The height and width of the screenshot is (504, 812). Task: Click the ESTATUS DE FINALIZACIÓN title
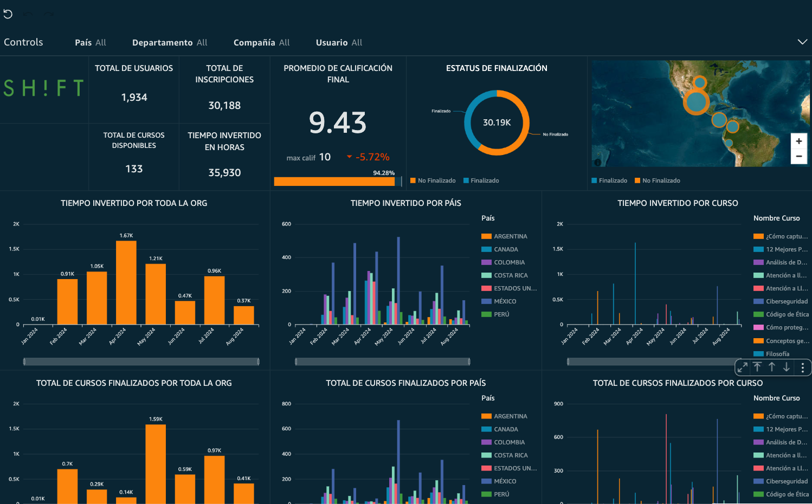497,68
